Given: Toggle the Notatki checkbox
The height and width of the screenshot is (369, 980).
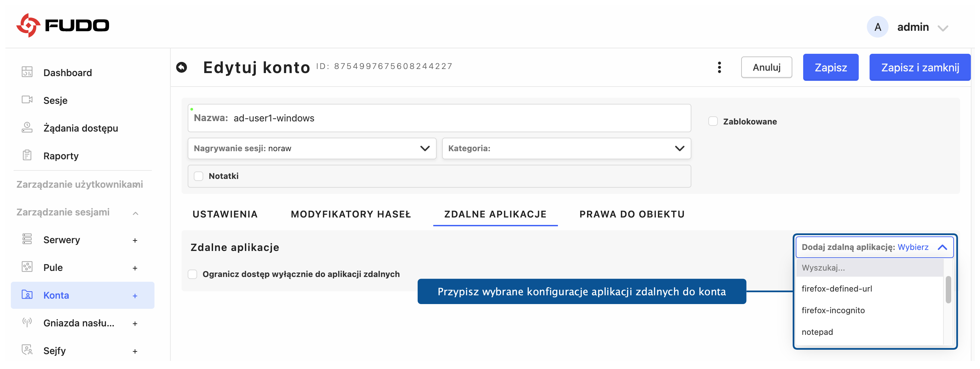Looking at the screenshot, I should click(x=199, y=176).
